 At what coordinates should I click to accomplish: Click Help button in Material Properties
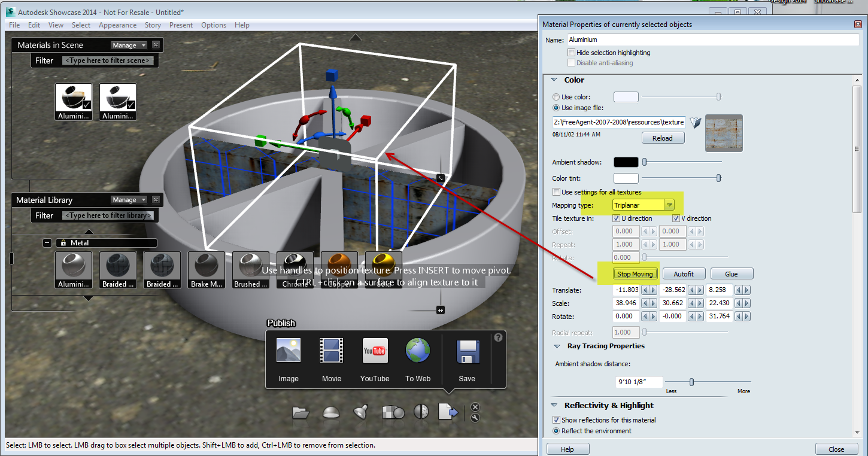(x=567, y=449)
